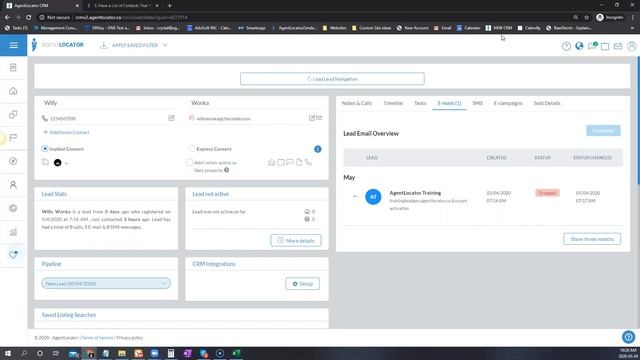Screen dimensions: 640x360
Task: Select the Implied Consent radio button
Action: 45,149
